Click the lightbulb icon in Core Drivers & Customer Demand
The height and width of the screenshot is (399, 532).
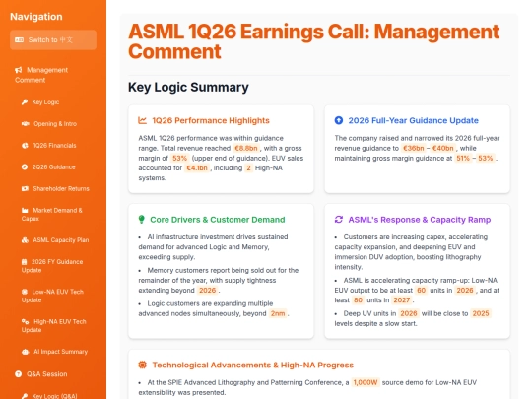(142, 220)
